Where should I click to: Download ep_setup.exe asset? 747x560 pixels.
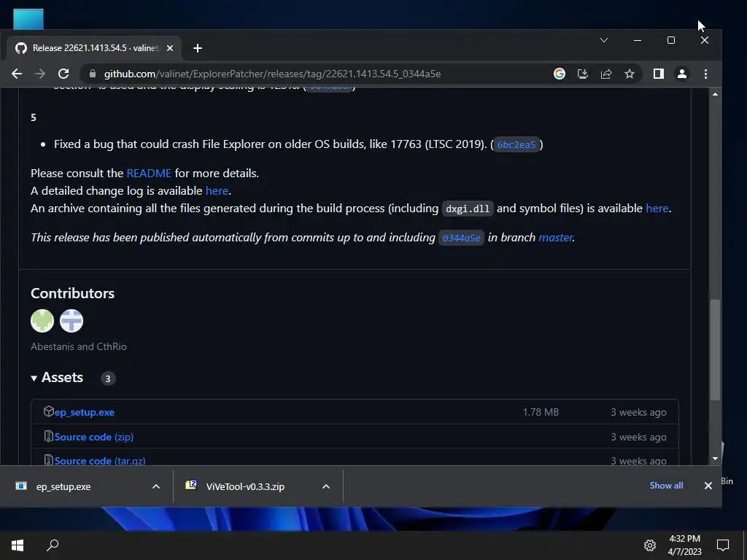pyautogui.click(x=85, y=413)
